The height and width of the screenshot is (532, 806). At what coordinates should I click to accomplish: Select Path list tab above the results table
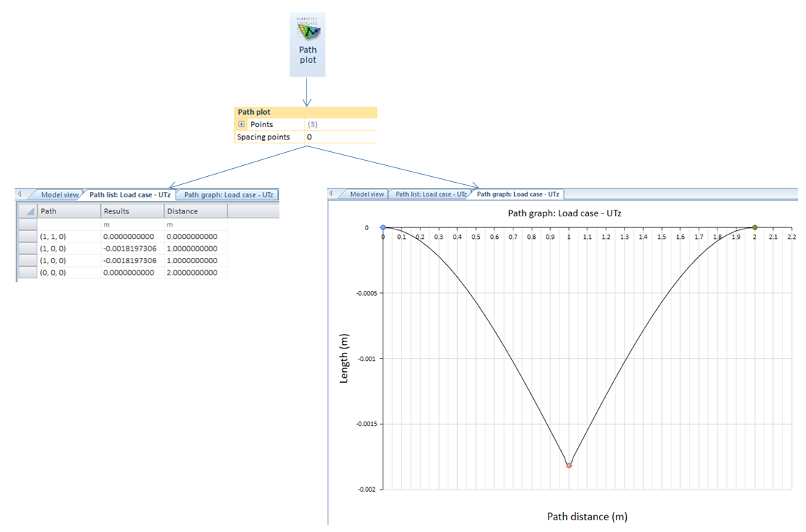coord(129,195)
